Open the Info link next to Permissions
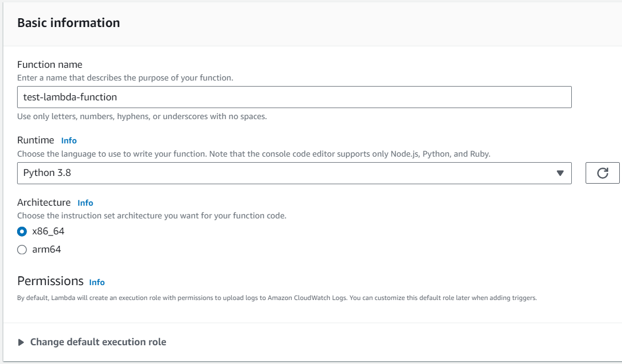622x364 pixels. [97, 282]
